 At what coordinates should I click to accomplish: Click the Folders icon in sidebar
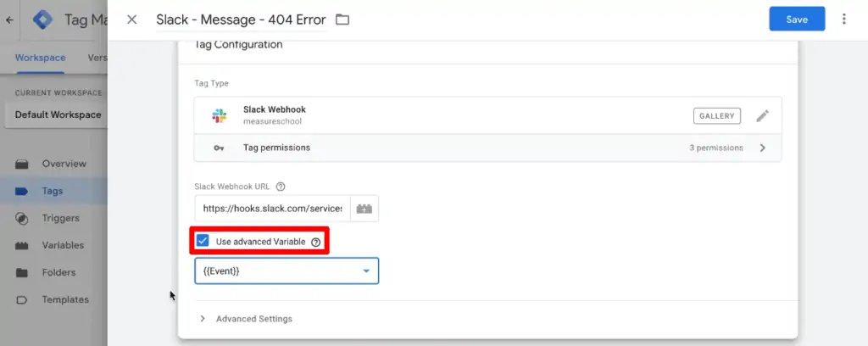pyautogui.click(x=21, y=272)
